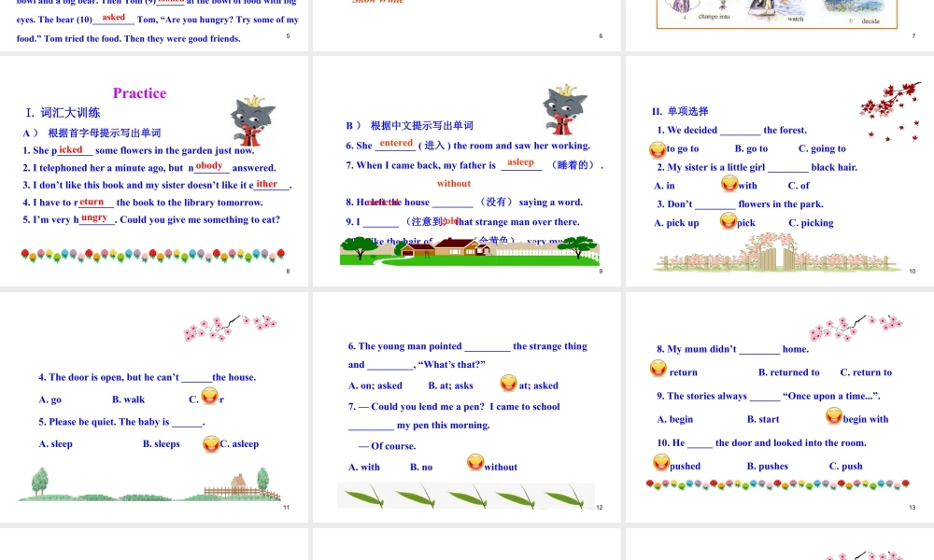The height and width of the screenshot is (560, 934).
Task: Select option "B. go to" on slide 10
Action: pos(751,149)
